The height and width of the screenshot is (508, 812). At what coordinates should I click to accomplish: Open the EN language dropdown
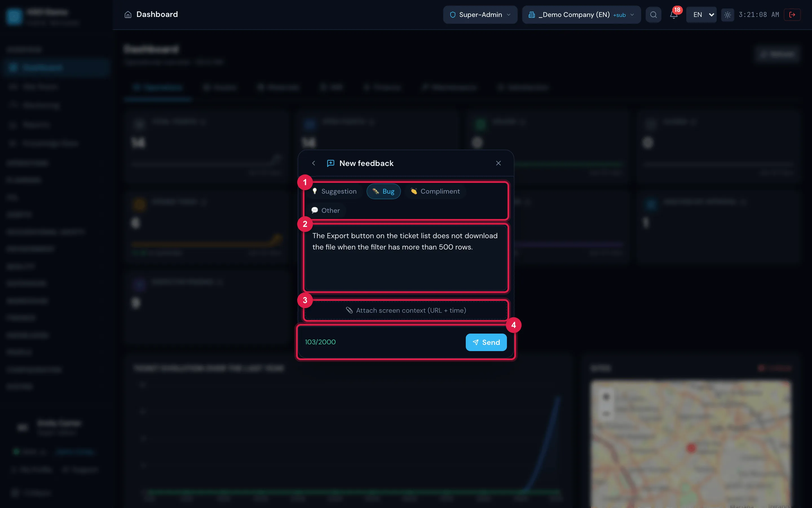[701, 15]
